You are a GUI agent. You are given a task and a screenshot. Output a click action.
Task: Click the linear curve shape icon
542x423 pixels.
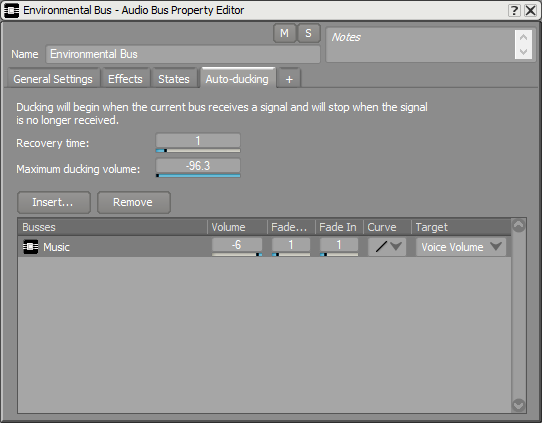click(381, 247)
